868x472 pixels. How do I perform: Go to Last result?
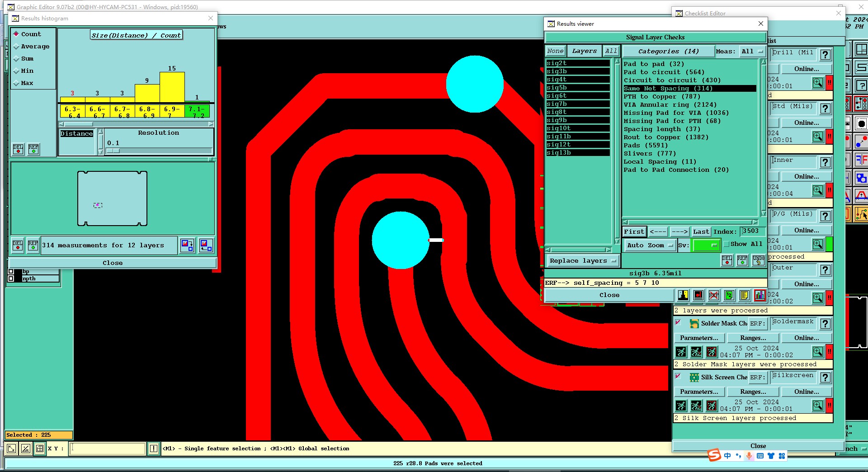click(x=701, y=231)
